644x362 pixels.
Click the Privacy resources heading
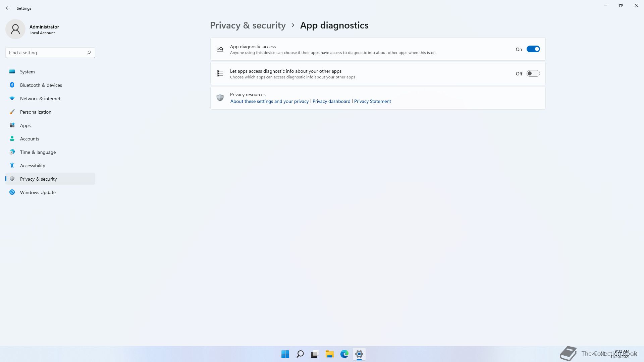pyautogui.click(x=248, y=95)
